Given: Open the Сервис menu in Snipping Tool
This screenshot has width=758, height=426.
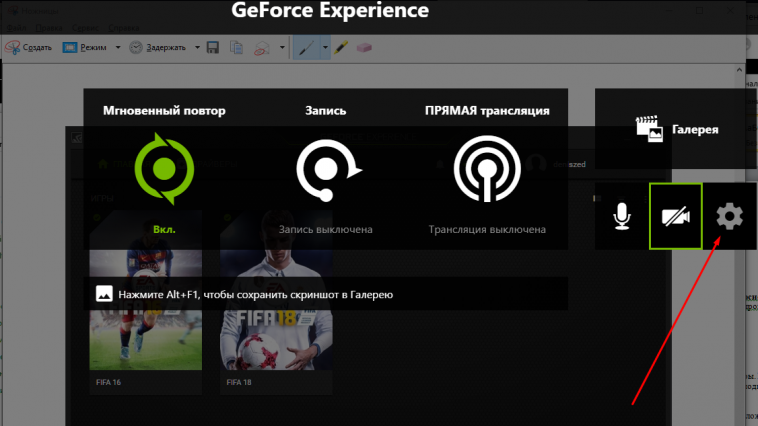Looking at the screenshot, I should pyautogui.click(x=85, y=28).
